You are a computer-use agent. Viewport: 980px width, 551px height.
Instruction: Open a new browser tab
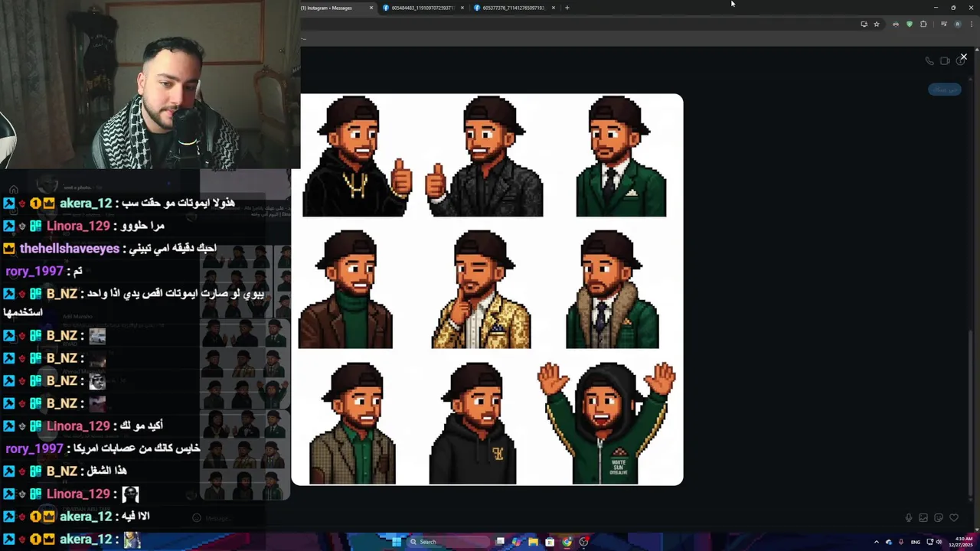tap(567, 8)
